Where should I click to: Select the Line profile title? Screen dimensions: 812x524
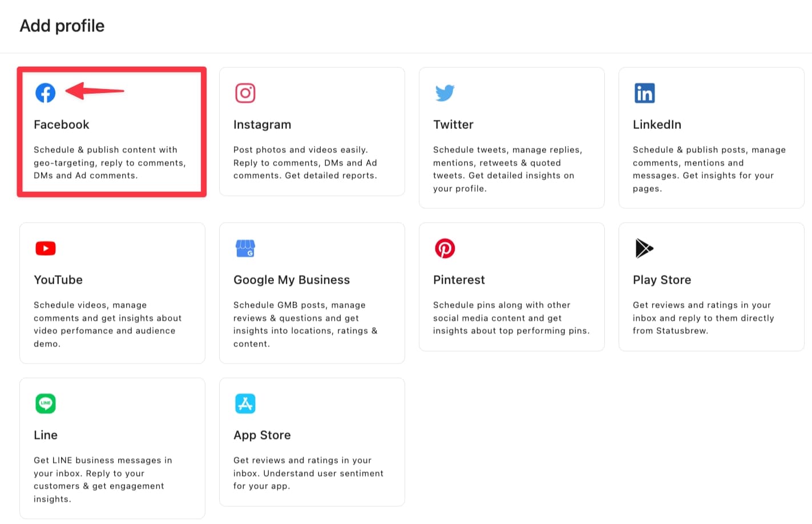pos(46,435)
